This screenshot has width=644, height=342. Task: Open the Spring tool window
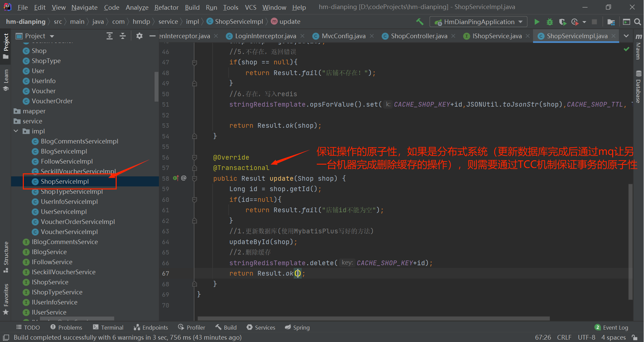click(x=297, y=328)
